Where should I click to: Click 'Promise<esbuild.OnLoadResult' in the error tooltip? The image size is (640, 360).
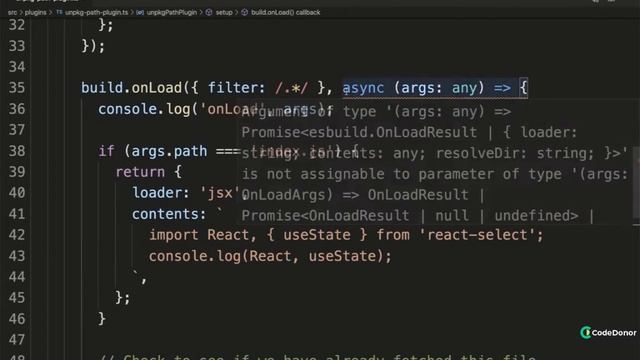(359, 132)
